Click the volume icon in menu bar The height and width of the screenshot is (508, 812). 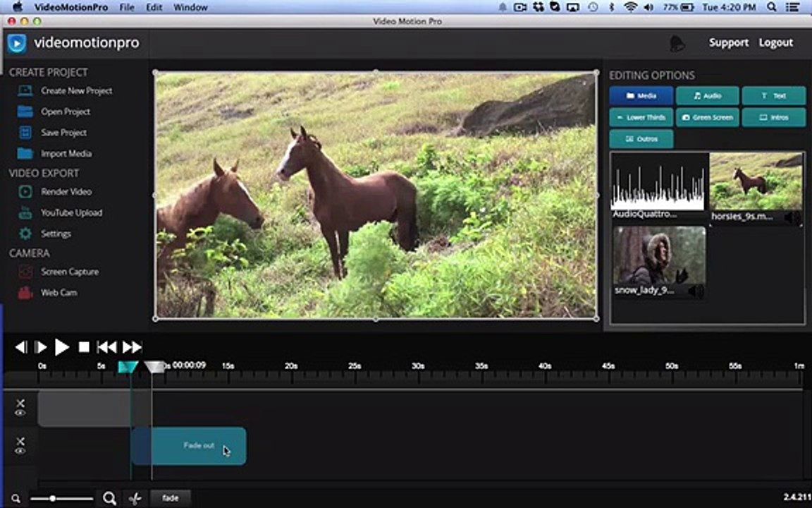pos(648,7)
